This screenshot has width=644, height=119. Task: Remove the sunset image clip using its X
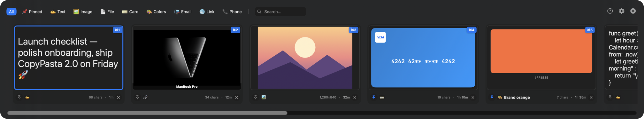pos(355,98)
